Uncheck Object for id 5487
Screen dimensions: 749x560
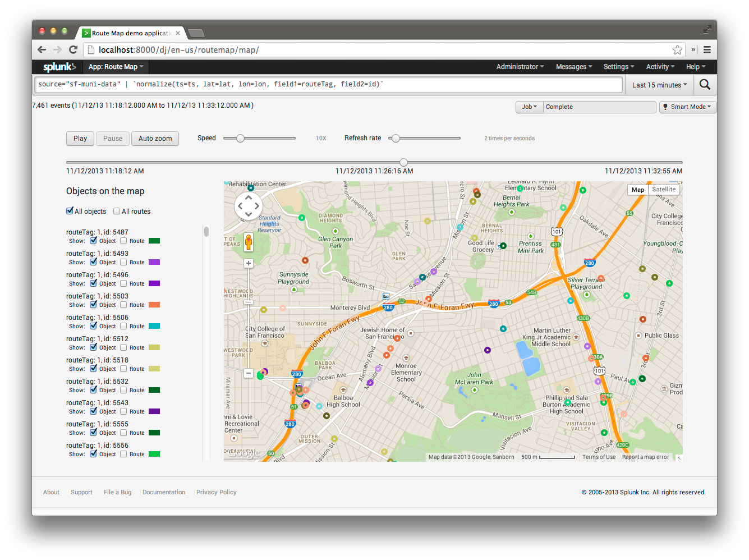[x=93, y=241]
